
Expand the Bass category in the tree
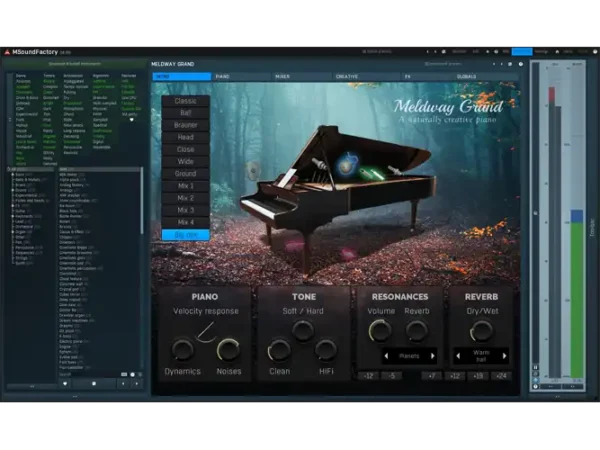pyautogui.click(x=13, y=174)
